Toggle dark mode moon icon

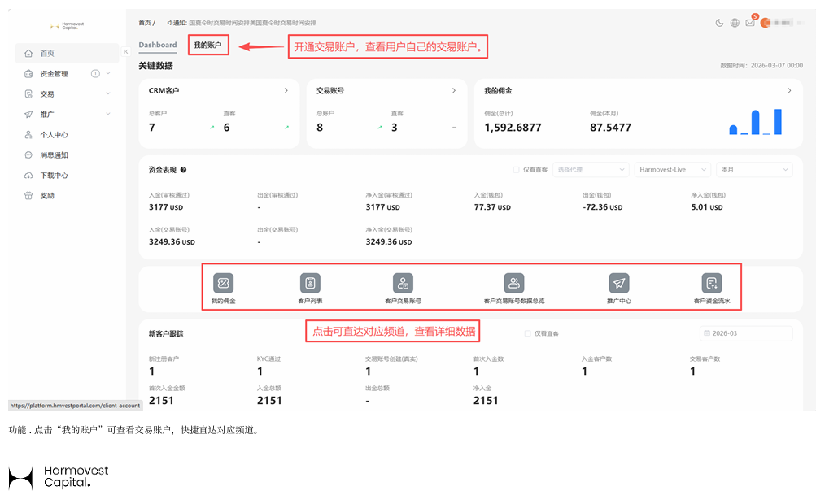point(719,23)
